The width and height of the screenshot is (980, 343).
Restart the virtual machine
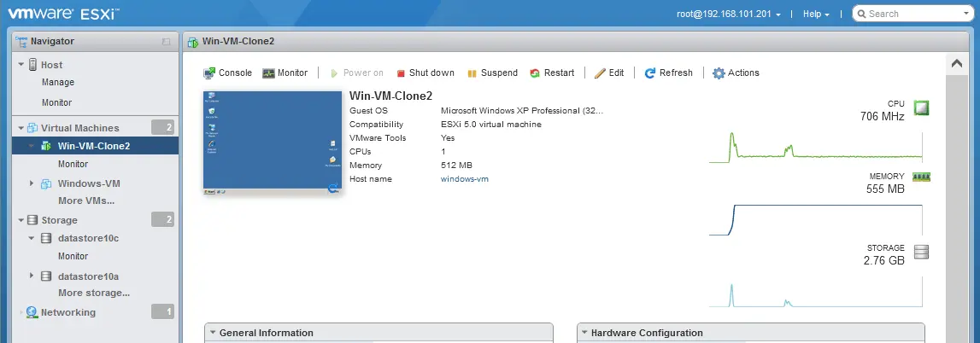tap(552, 73)
